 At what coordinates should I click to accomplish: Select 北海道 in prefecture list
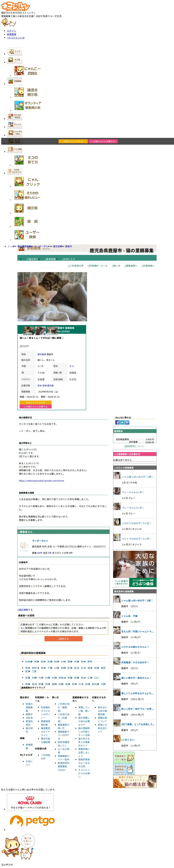pos(28,661)
